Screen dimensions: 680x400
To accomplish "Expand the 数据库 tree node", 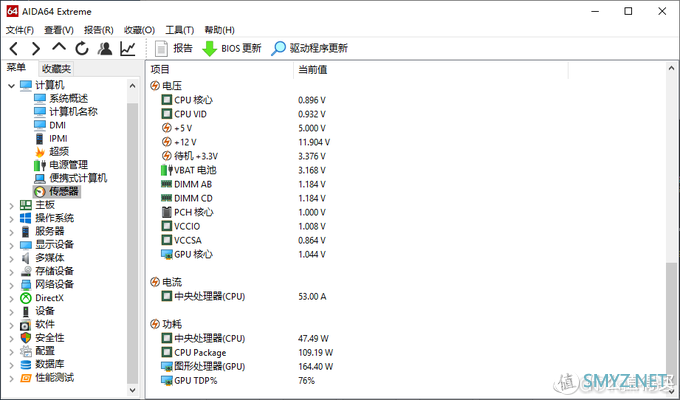I will coord(11,365).
